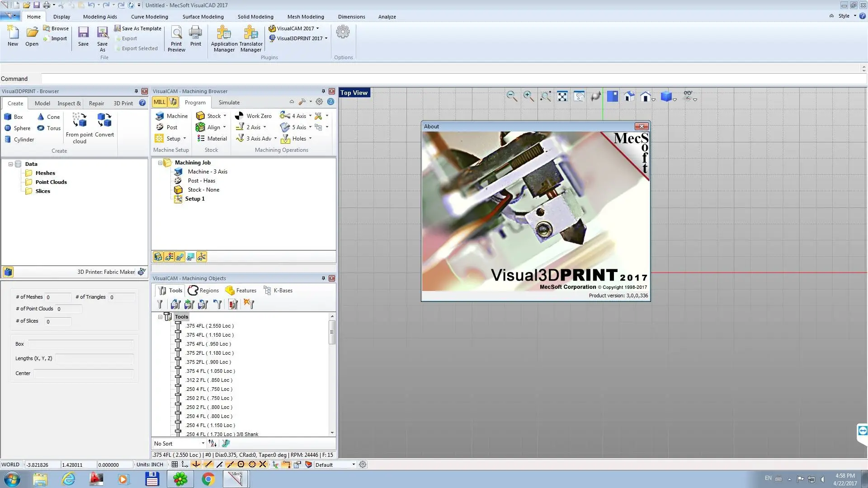Toggle quadrant snap icon
This screenshot has height=488, width=868.
pyautogui.click(x=252, y=465)
